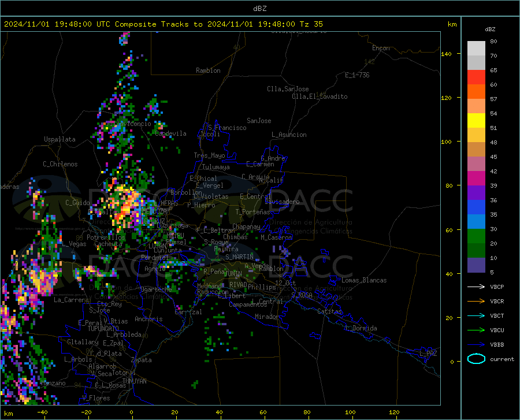Click the Manzano map label
Screen dimensions: 520x420
pyautogui.click(x=53, y=383)
